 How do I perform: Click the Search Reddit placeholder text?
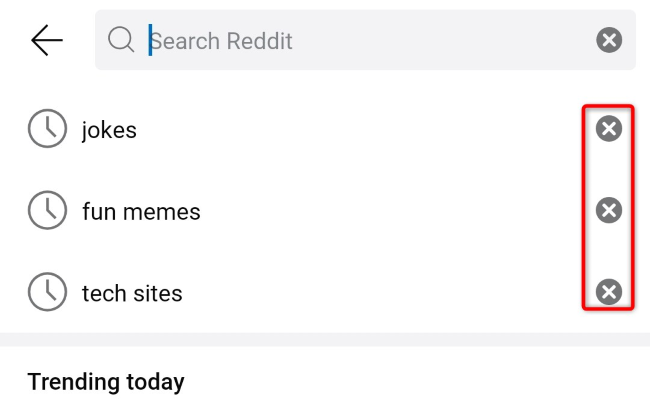point(222,41)
